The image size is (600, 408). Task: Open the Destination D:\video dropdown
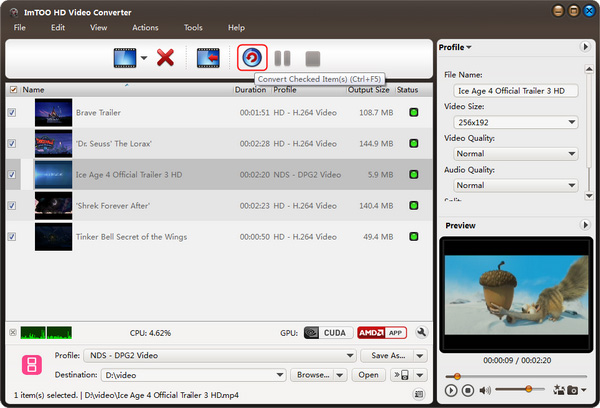click(x=193, y=375)
